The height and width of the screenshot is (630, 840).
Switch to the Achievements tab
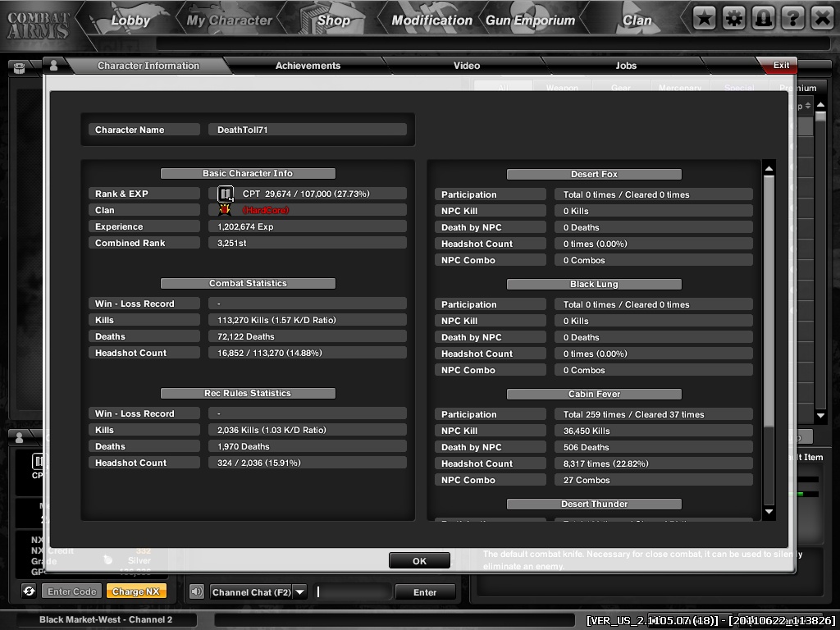308,66
